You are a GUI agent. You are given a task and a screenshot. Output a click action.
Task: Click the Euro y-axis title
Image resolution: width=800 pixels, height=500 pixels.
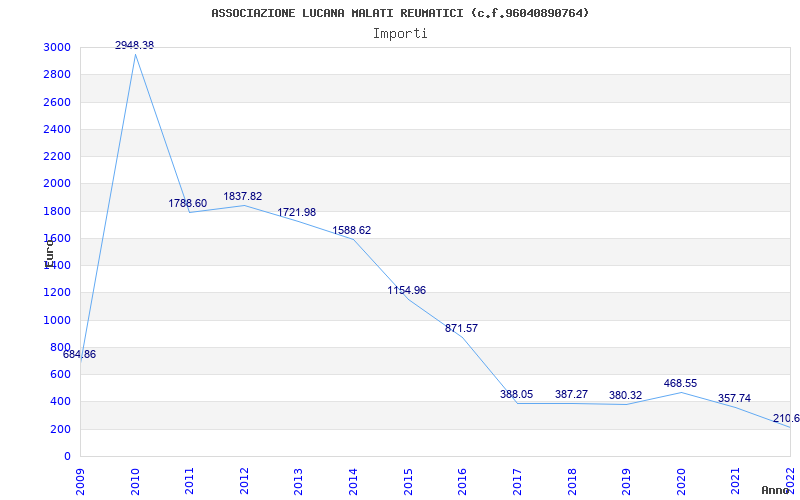tap(49, 254)
